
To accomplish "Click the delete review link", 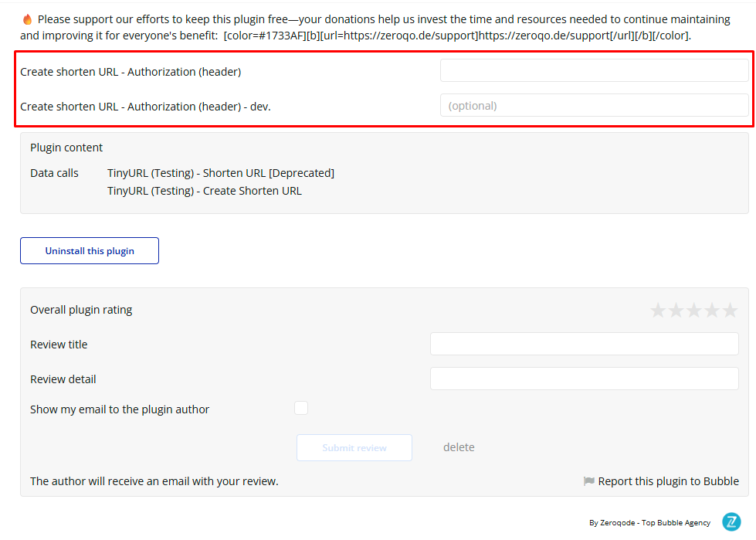I will pos(459,447).
